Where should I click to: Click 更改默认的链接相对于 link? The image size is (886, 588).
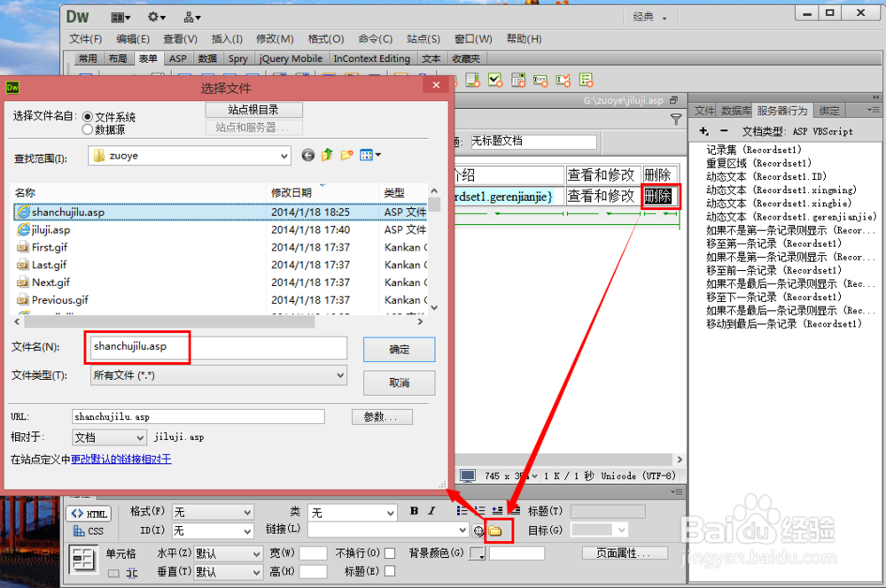pos(120,460)
